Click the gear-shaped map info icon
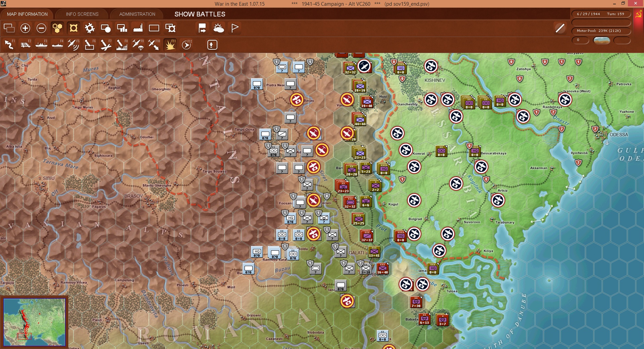 (90, 28)
